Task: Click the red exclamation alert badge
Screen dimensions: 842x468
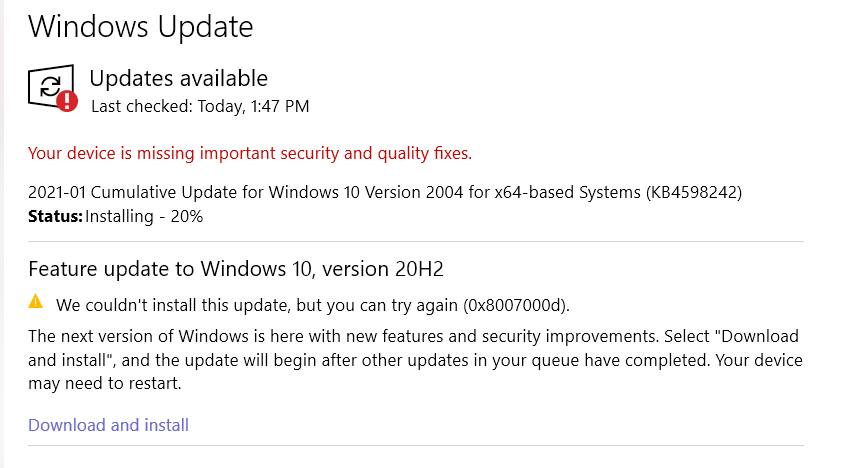Action: point(67,101)
